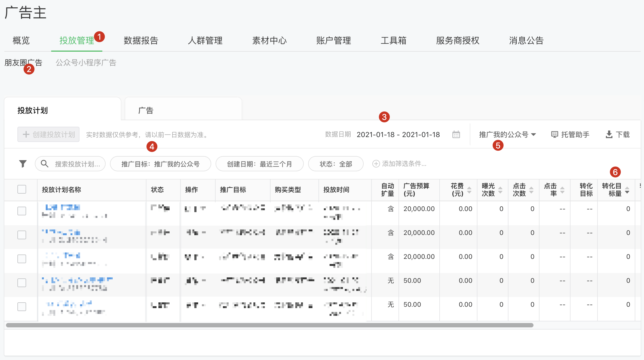Sort by 曝光次数 column arrows
This screenshot has width=644, height=360.
point(500,190)
